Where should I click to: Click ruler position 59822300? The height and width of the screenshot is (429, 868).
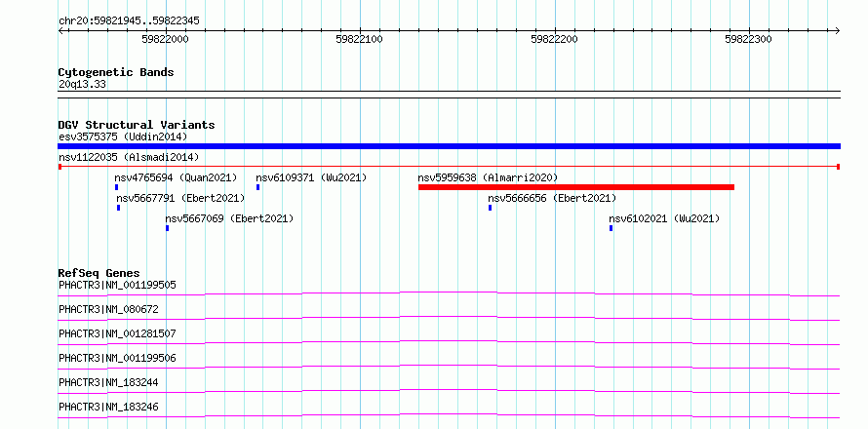point(748,40)
